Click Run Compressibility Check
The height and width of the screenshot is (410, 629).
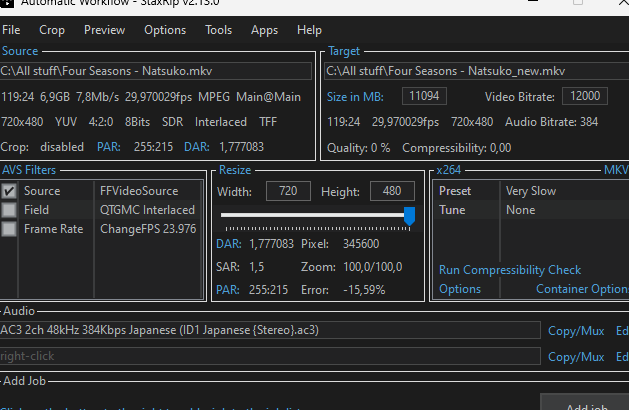click(x=510, y=270)
